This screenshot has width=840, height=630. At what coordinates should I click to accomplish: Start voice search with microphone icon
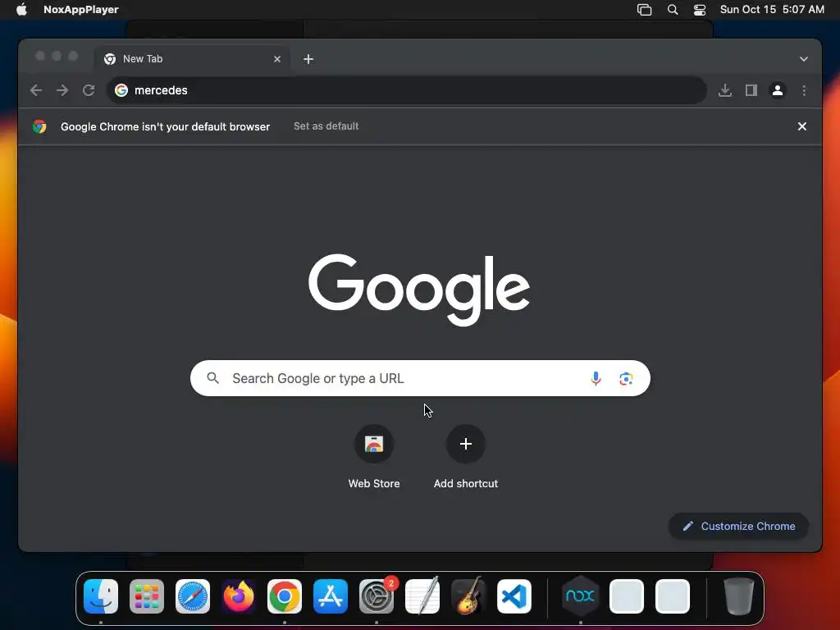(596, 378)
